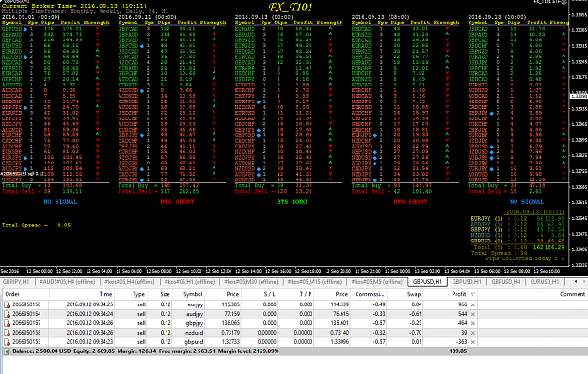
Task: Close the eurjpy sell order with its X
Action: (x=473, y=304)
